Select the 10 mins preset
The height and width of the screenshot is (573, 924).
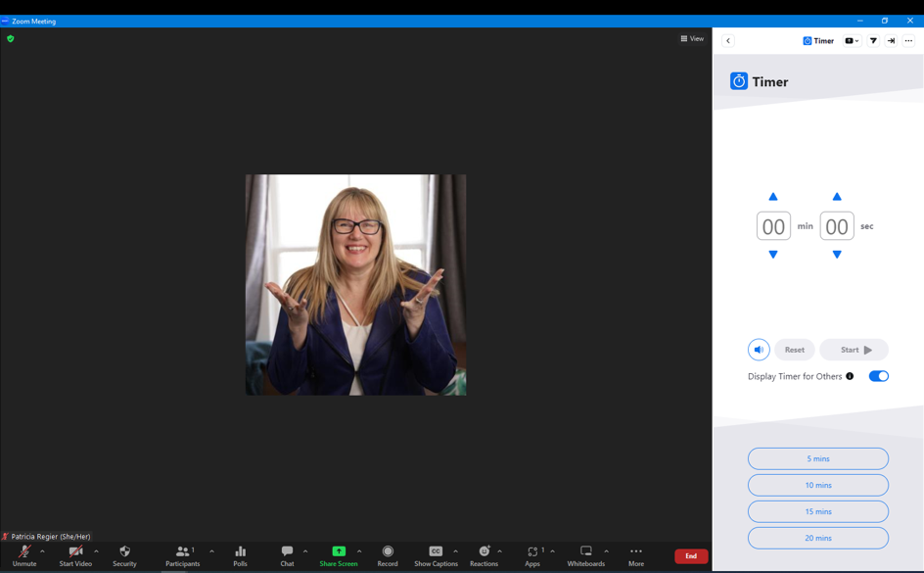click(x=817, y=485)
